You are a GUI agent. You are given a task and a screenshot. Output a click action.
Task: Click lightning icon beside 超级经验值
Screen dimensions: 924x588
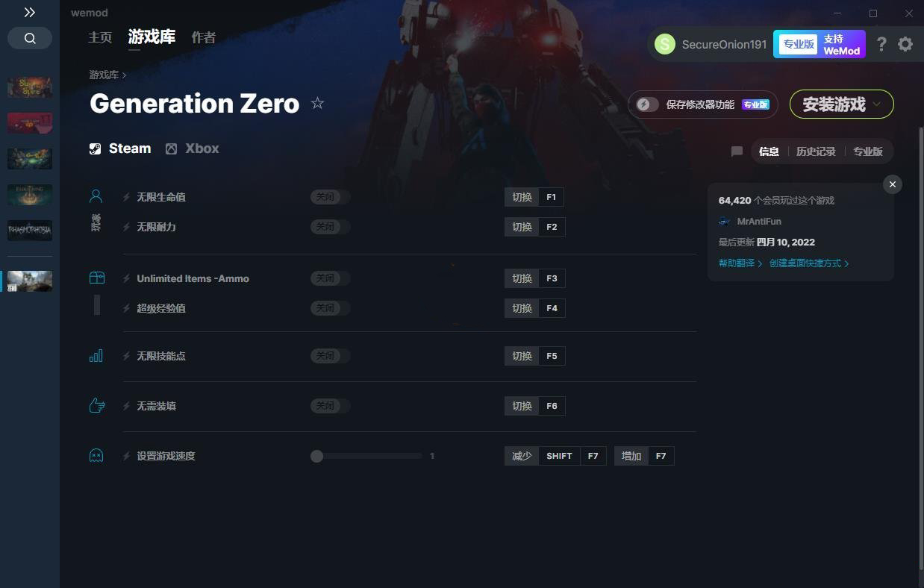pos(126,308)
